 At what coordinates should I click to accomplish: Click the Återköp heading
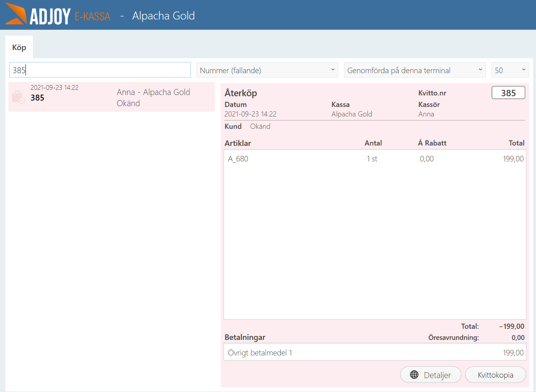pos(241,93)
